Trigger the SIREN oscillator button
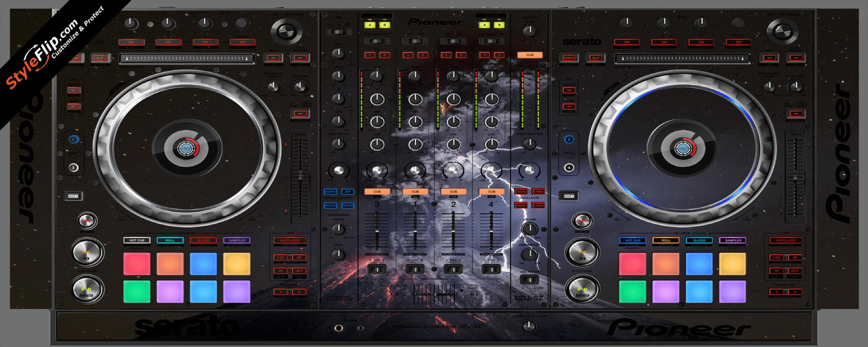This screenshot has width=868, height=347. coord(521,206)
